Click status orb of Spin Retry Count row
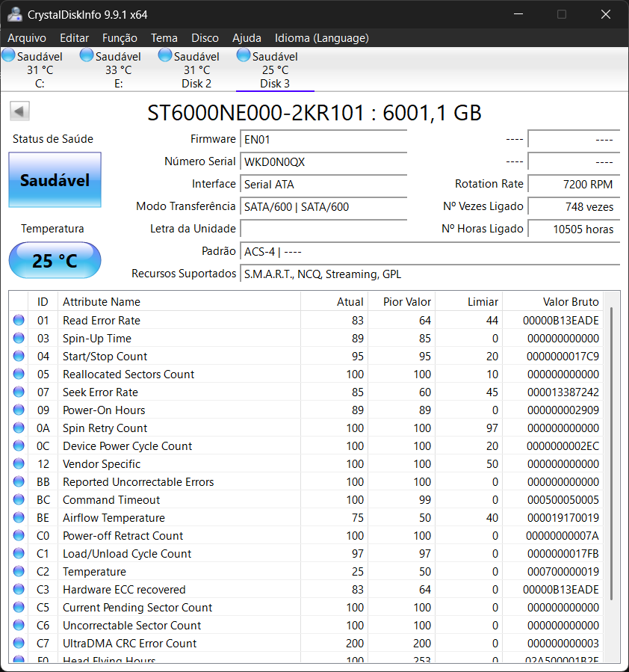Viewport: 629px width, 672px height. click(x=19, y=428)
